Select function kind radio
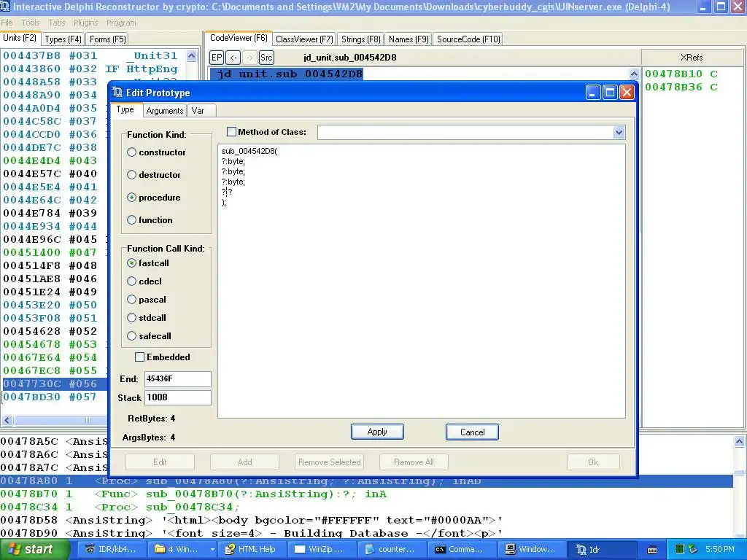 [131, 220]
